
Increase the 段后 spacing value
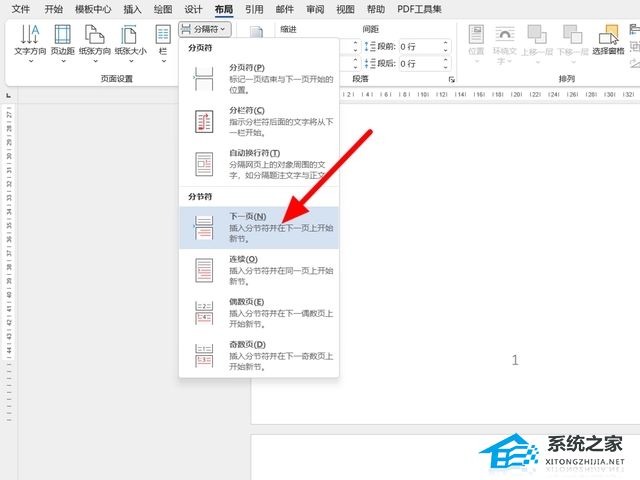pyautogui.click(x=446, y=60)
